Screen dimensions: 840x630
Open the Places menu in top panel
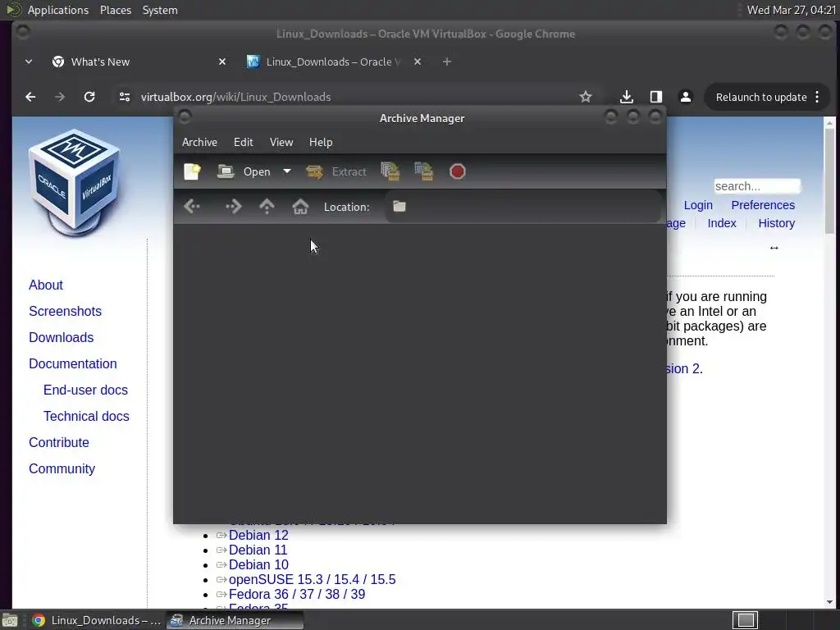(116, 10)
